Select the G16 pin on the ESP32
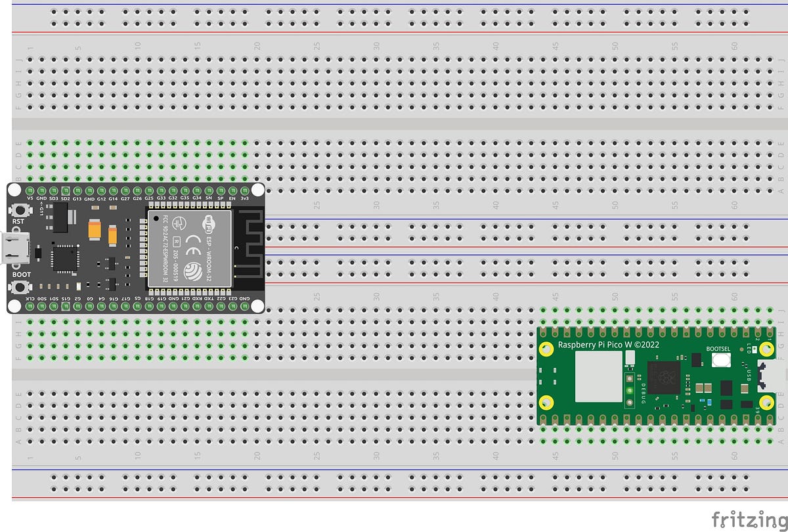This screenshot has width=788, height=532. [114, 306]
